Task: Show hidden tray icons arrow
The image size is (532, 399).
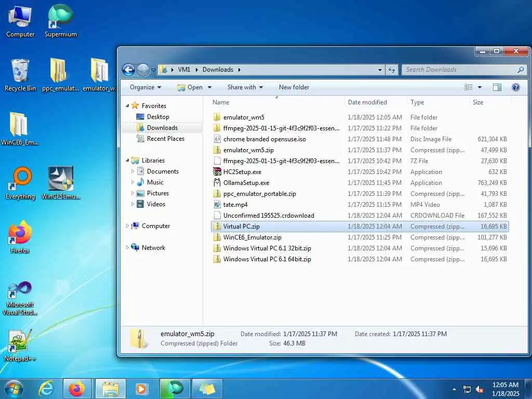Action: coord(454,390)
